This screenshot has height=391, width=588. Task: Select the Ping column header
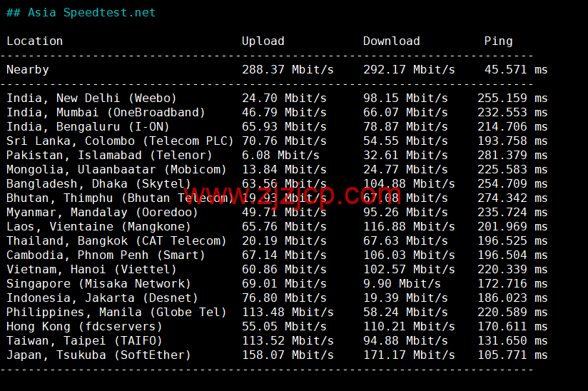pos(498,41)
